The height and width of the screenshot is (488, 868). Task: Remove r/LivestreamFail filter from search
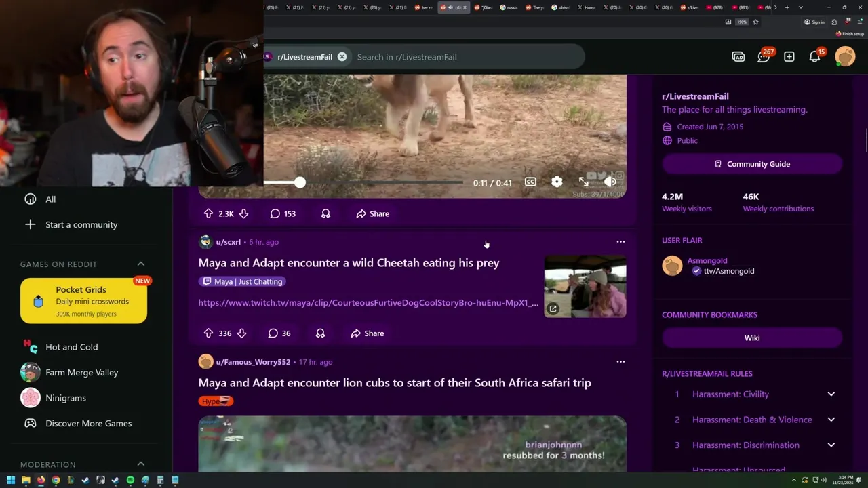click(x=342, y=57)
